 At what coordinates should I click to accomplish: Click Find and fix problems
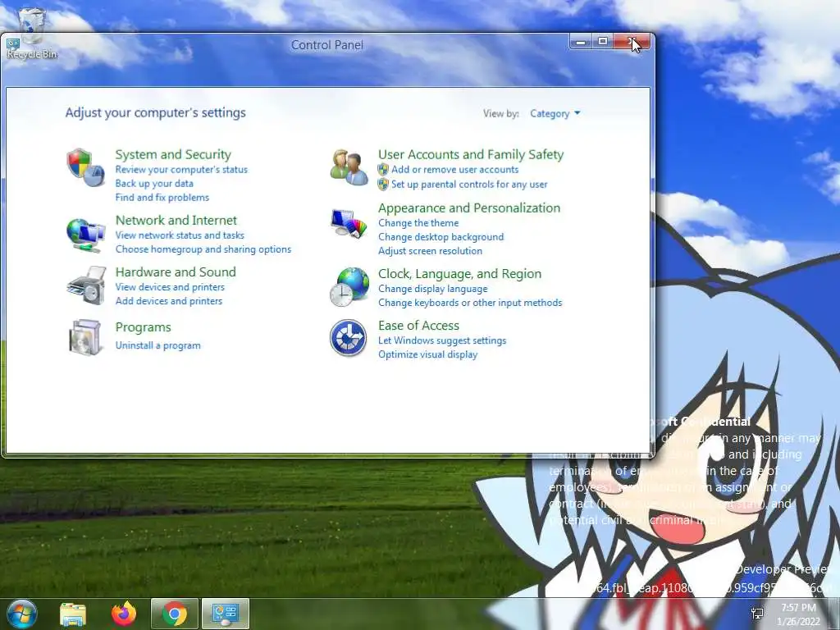pos(162,197)
